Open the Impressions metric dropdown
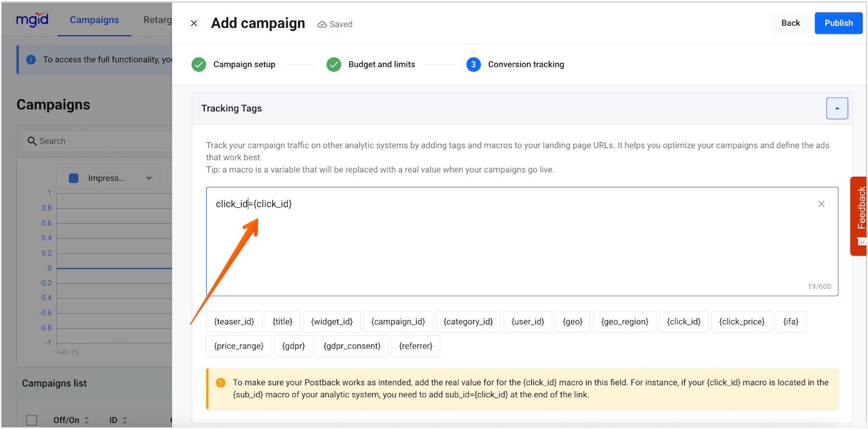Image resolution: width=868 pixels, height=429 pixels. [x=149, y=178]
